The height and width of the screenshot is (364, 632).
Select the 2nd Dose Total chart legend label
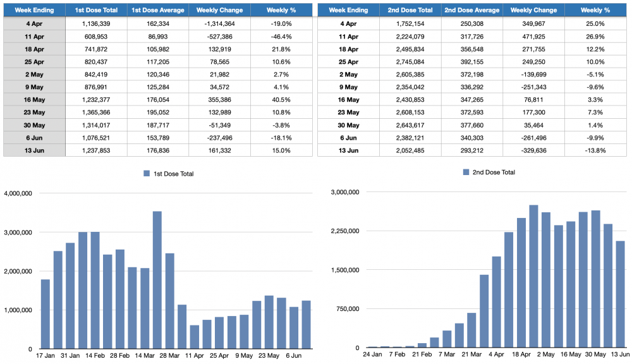click(494, 172)
